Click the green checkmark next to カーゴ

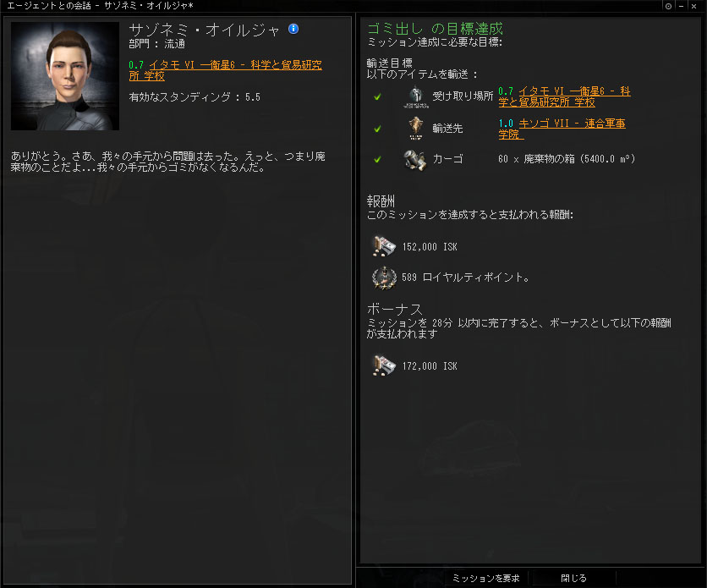tap(377, 159)
